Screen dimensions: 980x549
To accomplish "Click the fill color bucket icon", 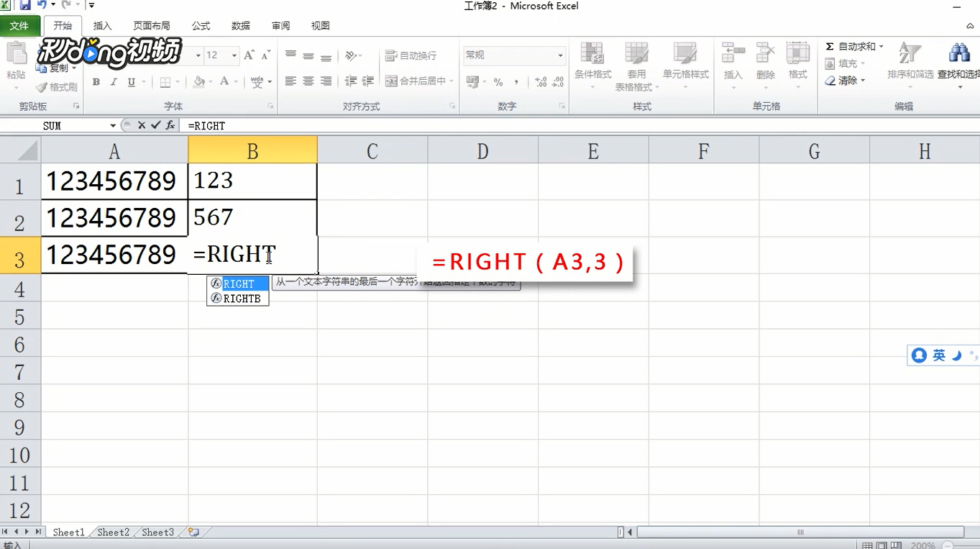I will [x=199, y=82].
